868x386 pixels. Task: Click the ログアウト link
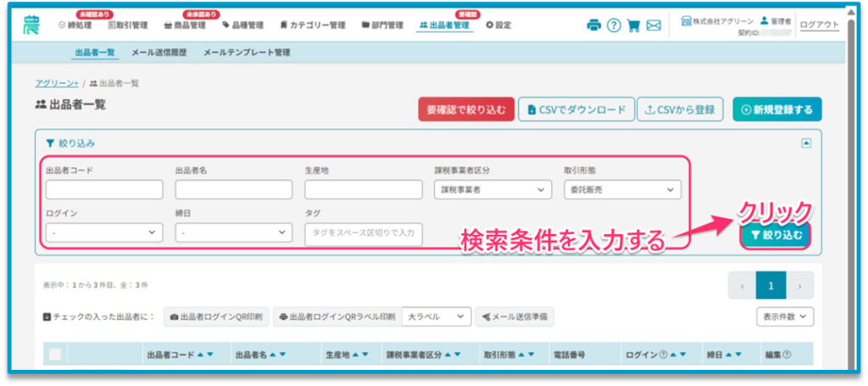(x=820, y=25)
